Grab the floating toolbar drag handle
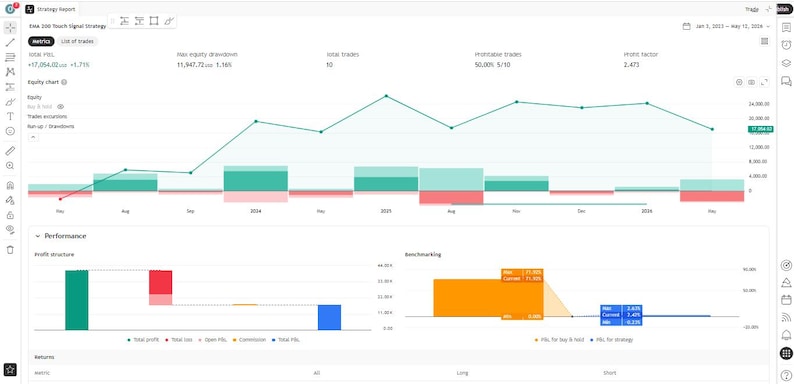The height and width of the screenshot is (384, 794). [x=112, y=21]
